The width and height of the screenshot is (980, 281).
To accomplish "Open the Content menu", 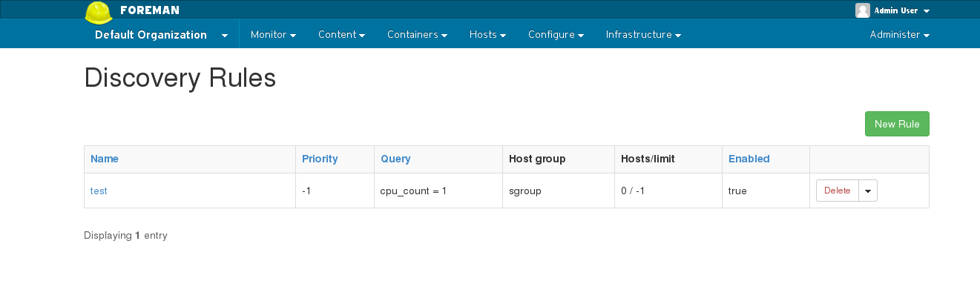I will pyautogui.click(x=341, y=35).
